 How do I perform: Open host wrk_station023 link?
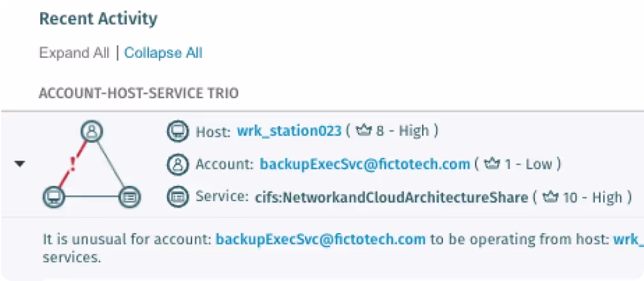point(289,132)
